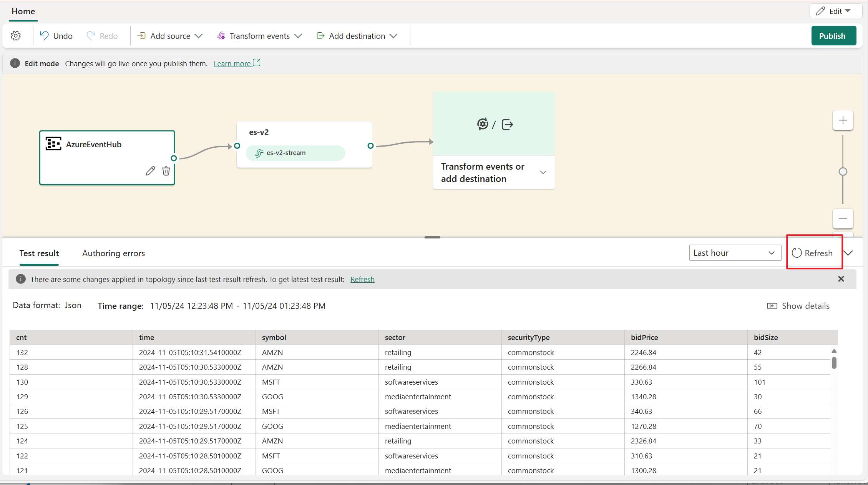Screen dimensions: 868x485
Task: Click the edit pencil icon on AzureEventHub
Action: tap(149, 172)
